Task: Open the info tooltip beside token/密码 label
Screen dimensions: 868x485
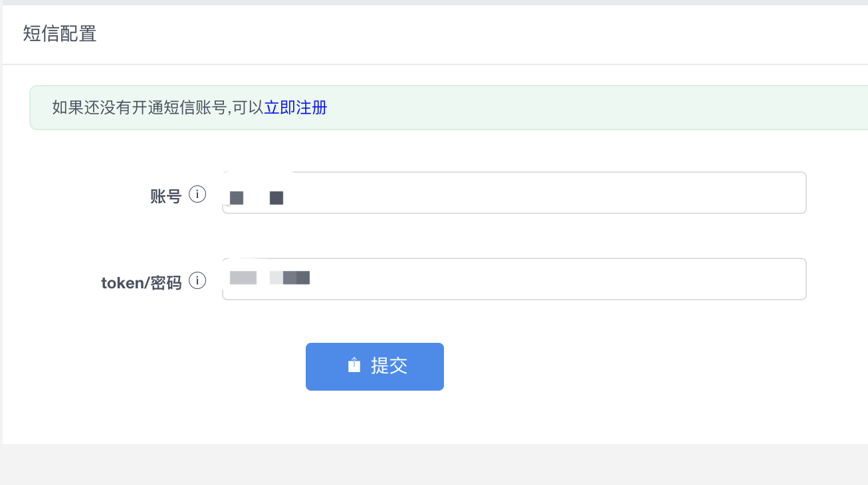Action: pos(197,280)
